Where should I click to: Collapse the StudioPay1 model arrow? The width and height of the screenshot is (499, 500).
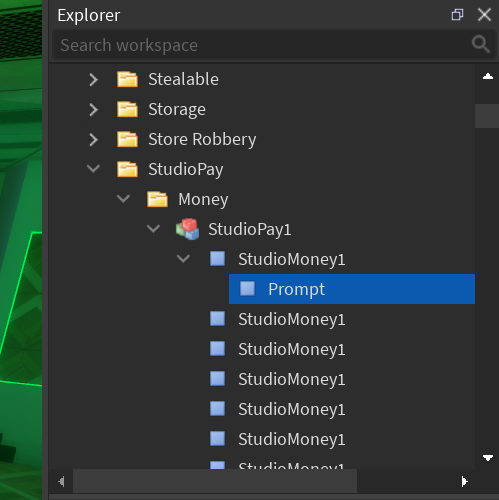click(153, 229)
